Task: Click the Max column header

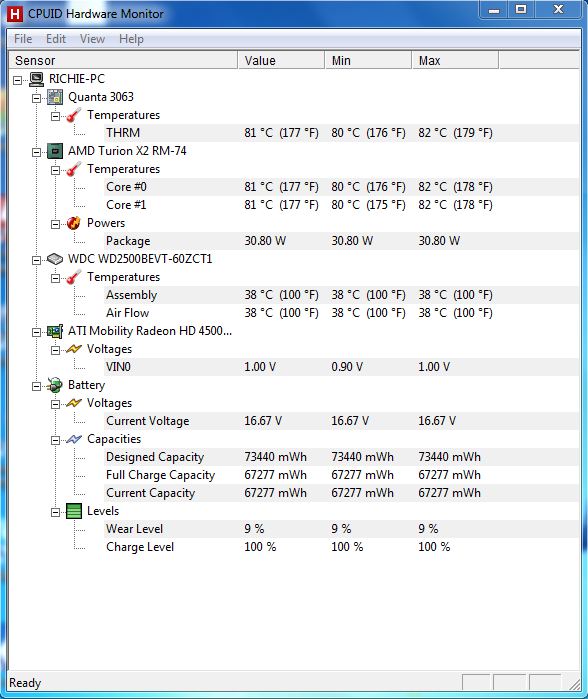Action: point(455,60)
